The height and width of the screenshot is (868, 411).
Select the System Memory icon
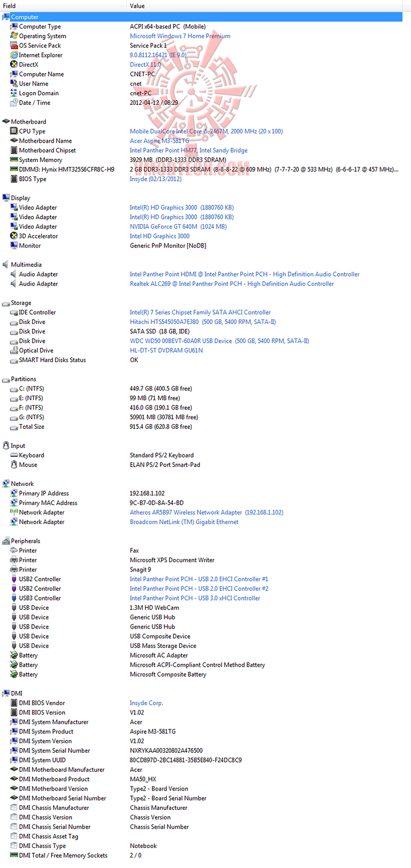point(14,160)
